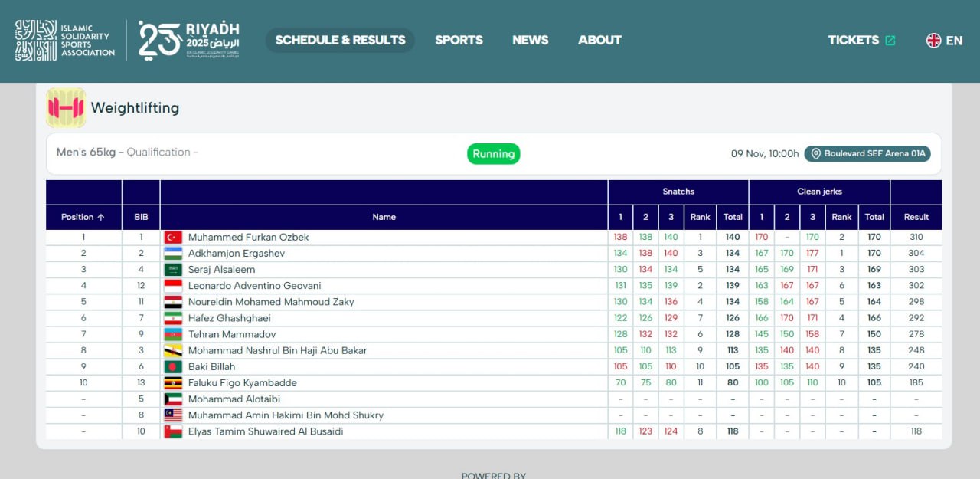Click the Riyadh 2025 games logo
The width and height of the screenshot is (980, 479).
(x=189, y=41)
